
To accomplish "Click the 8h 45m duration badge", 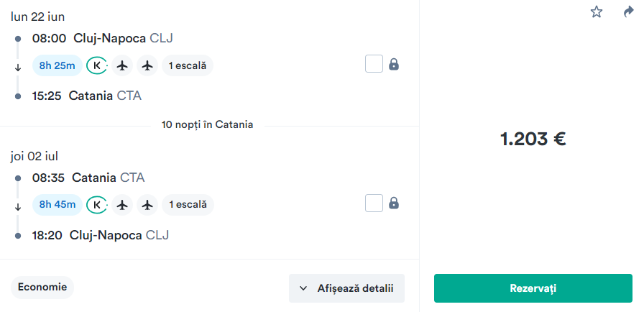I will [x=57, y=205].
